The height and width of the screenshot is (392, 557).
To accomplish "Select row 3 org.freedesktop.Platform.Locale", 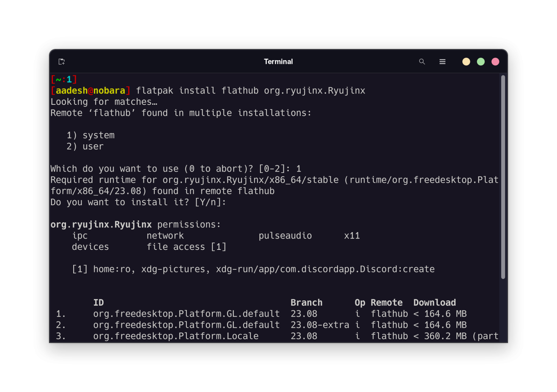I will pos(176,336).
